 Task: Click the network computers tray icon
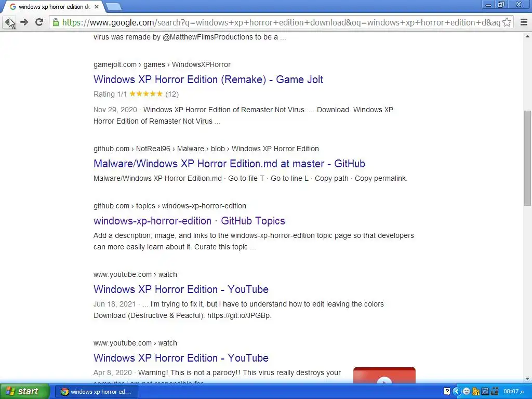[495, 392]
